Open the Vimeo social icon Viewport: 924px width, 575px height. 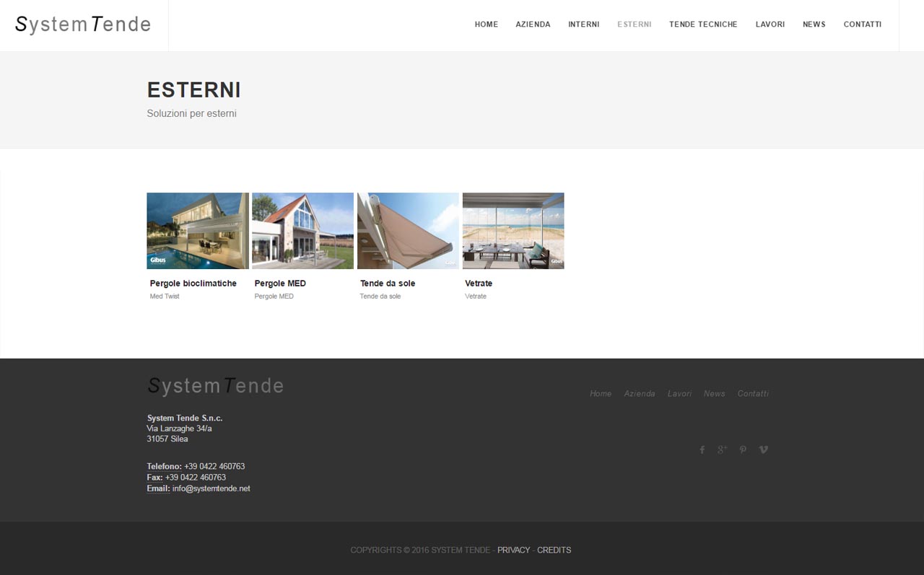pyautogui.click(x=764, y=449)
